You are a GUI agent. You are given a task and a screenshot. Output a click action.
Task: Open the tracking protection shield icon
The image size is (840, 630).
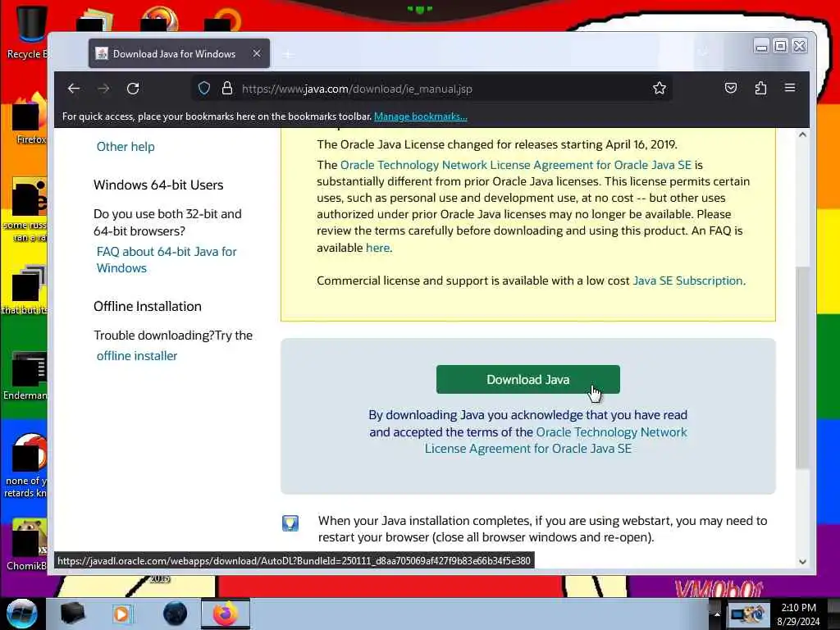click(x=204, y=89)
